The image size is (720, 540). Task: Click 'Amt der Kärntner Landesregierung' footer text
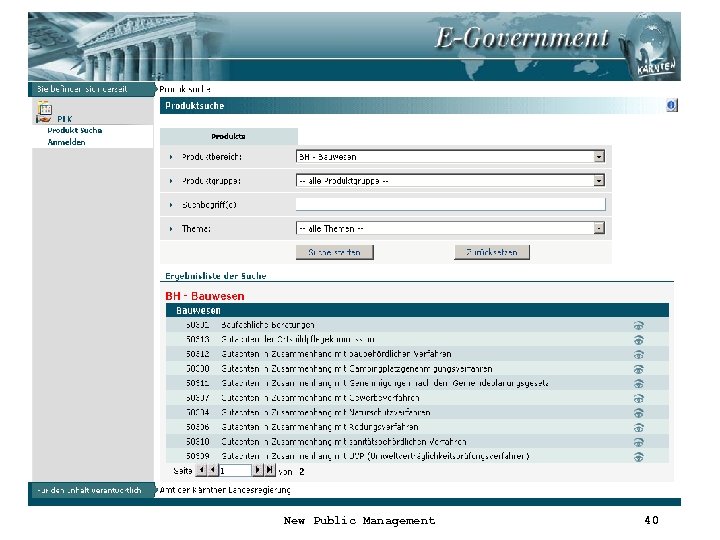[x=225, y=490]
